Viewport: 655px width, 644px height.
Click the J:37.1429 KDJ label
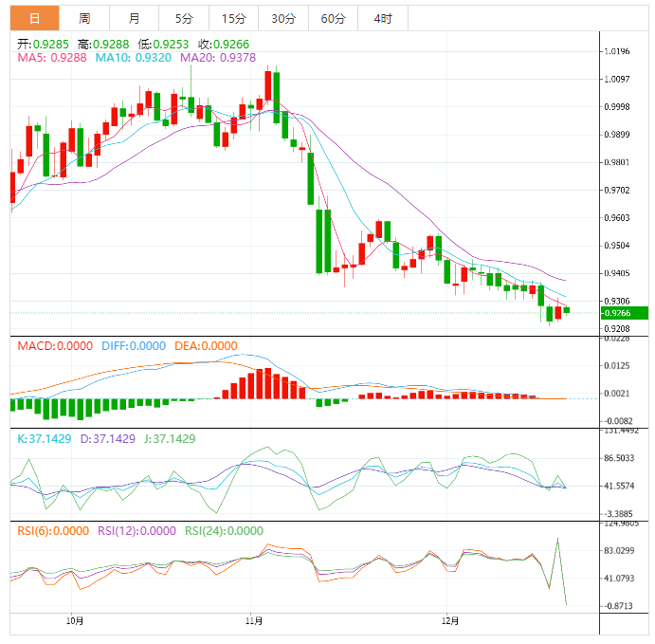click(170, 439)
